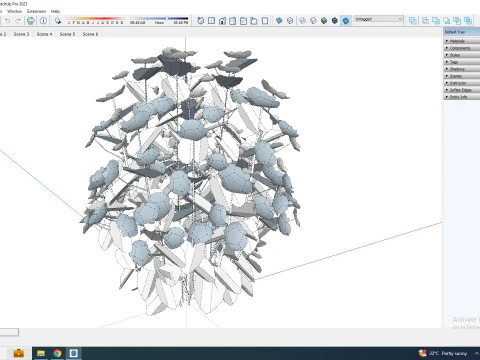
Task: Select the Shaded With Textures style icon
Action: [x=335, y=21]
